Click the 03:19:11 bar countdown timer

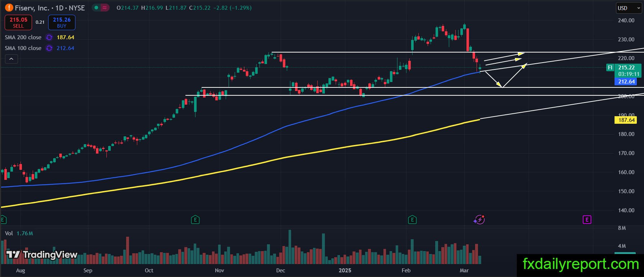pyautogui.click(x=629, y=74)
